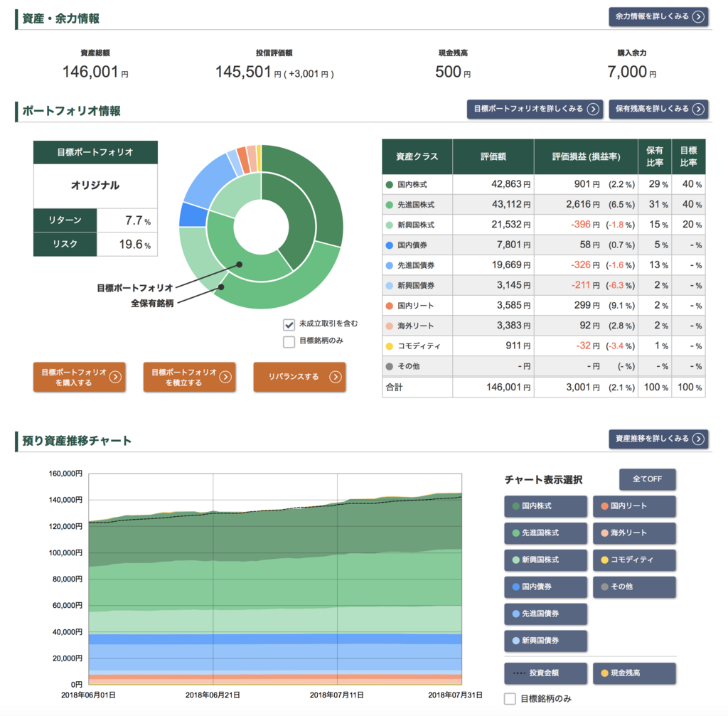
Task: Click the 全てOFF button
Action: pos(647,479)
